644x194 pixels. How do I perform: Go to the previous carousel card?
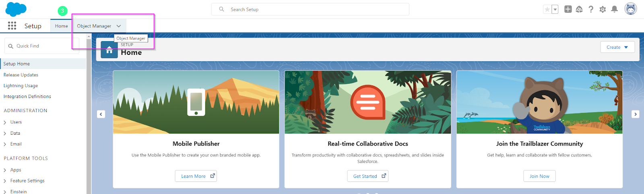tap(101, 114)
